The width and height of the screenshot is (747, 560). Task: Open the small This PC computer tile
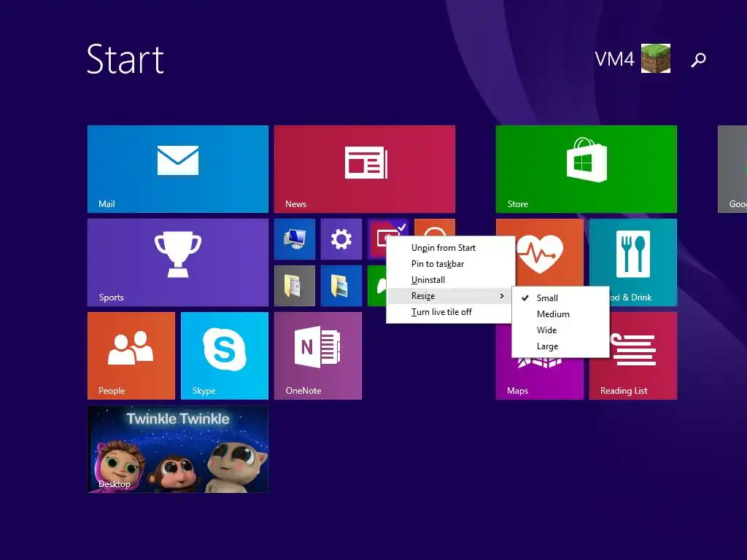pyautogui.click(x=295, y=239)
